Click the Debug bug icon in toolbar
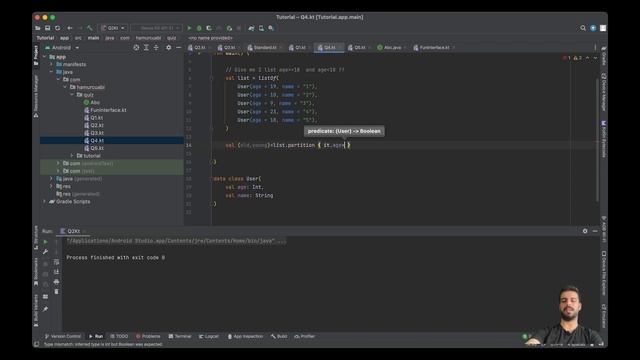Screen dimensions: 640x360 (x=199, y=28)
